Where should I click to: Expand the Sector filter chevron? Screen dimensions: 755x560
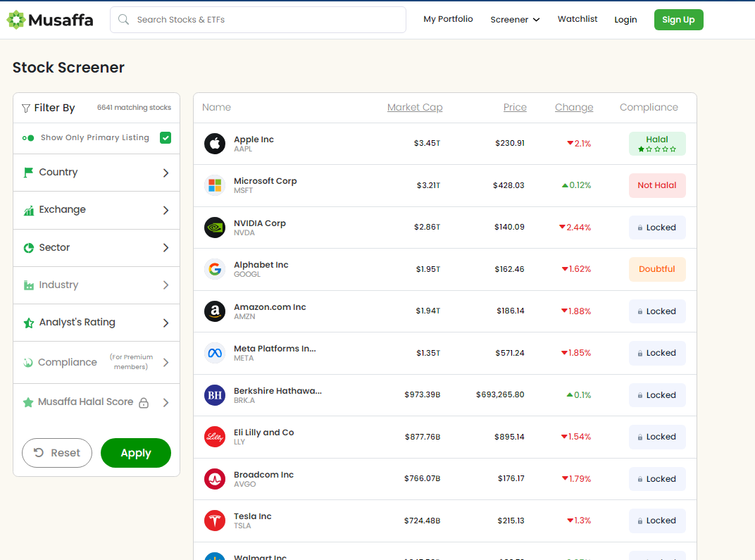[x=166, y=247]
